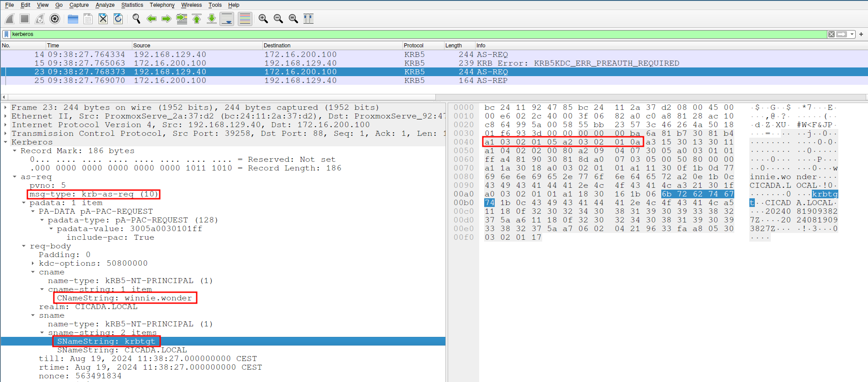The width and height of the screenshot is (868, 382).
Task: Apply the display filter arrow button
Action: click(842, 34)
